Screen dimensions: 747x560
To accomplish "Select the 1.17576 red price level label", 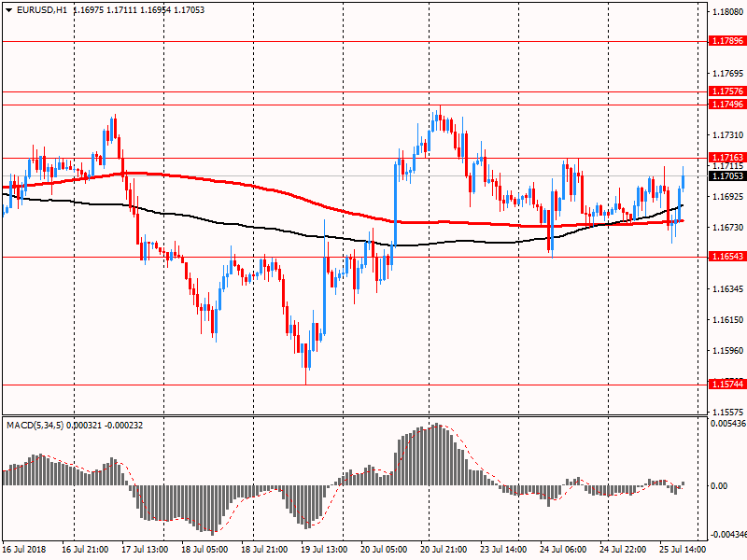I will pos(727,91).
